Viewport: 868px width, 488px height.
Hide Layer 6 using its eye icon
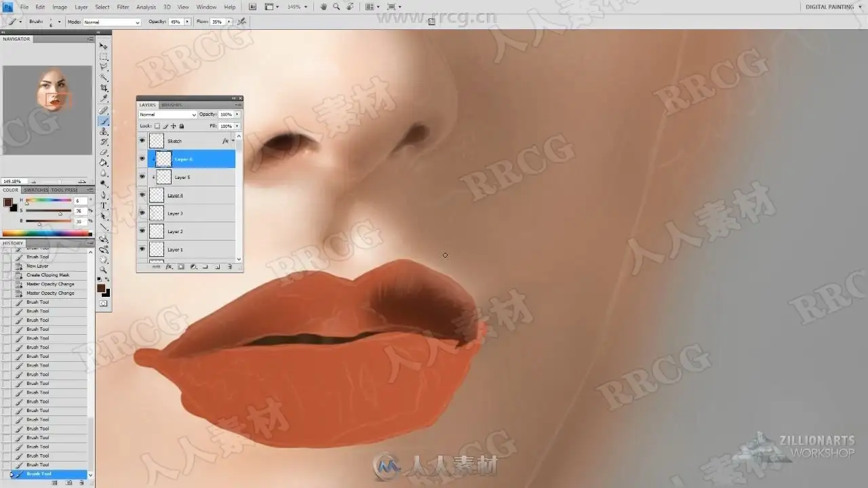point(142,159)
